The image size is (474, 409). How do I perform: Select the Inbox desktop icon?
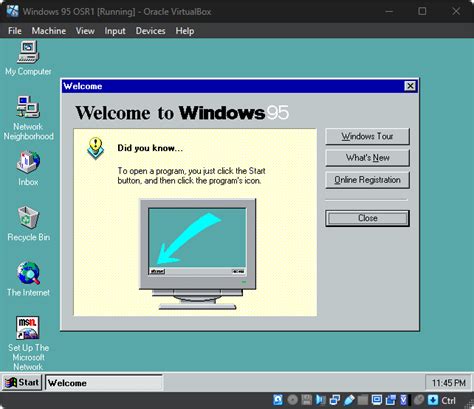click(x=28, y=168)
